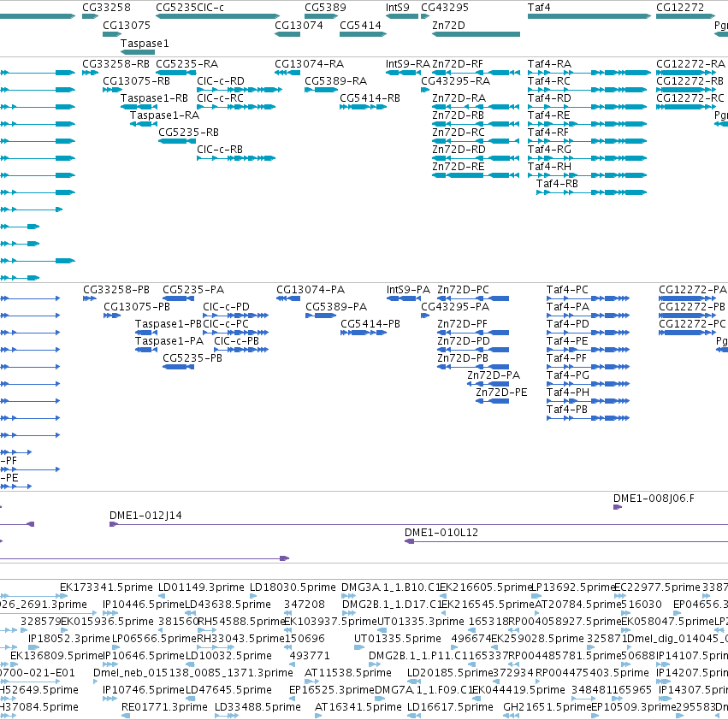
Task: Click transcript CIC-c-RB
Action: [220, 150]
